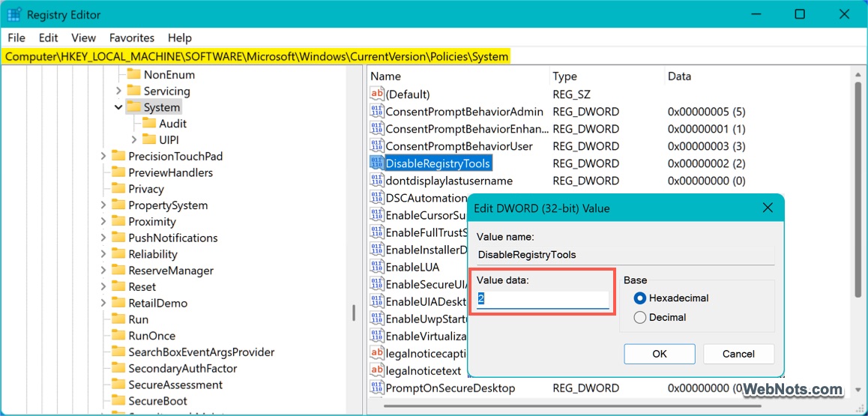The height and width of the screenshot is (416, 868).
Task: Click the DWORD icon beside DisableRegistryTools
Action: [377, 163]
